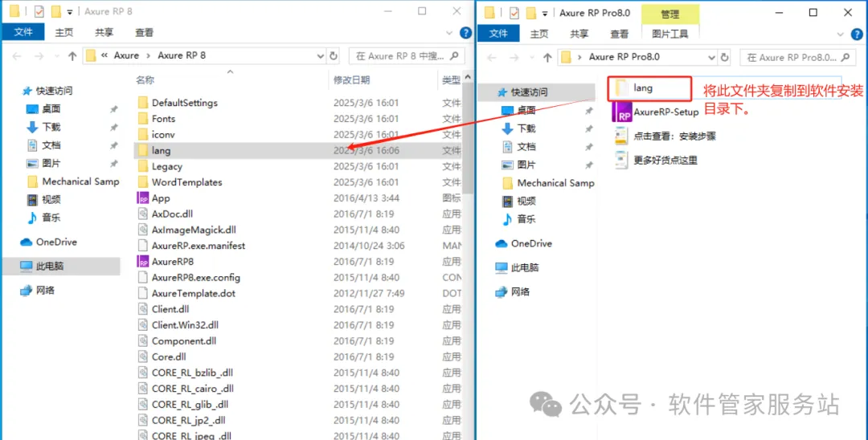This screenshot has height=440, width=868.
Task: Go back in Axure RP 8 window
Action: pos(17,56)
